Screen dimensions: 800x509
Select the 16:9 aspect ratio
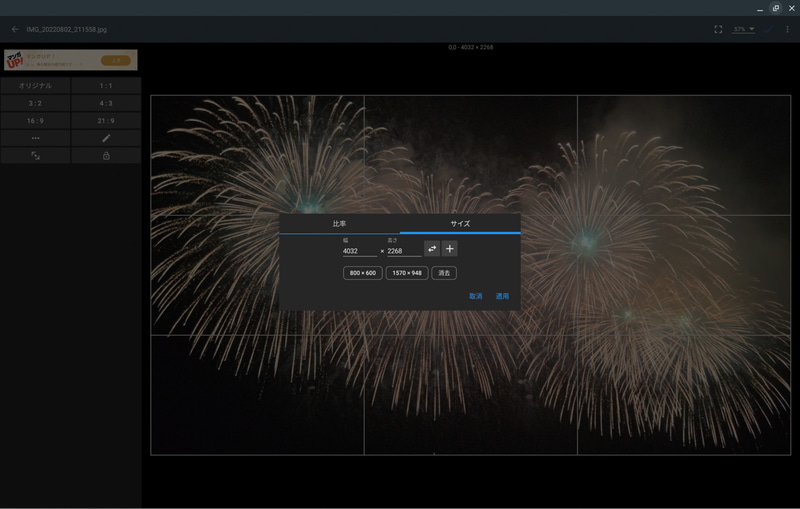pyautogui.click(x=35, y=121)
